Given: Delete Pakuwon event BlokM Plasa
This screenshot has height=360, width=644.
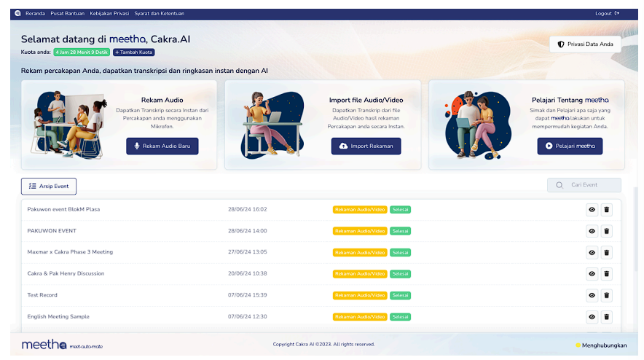Looking at the screenshot, I should [607, 210].
